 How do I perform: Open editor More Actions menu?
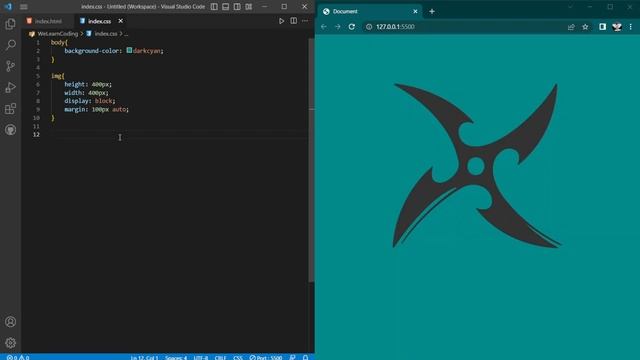point(305,21)
